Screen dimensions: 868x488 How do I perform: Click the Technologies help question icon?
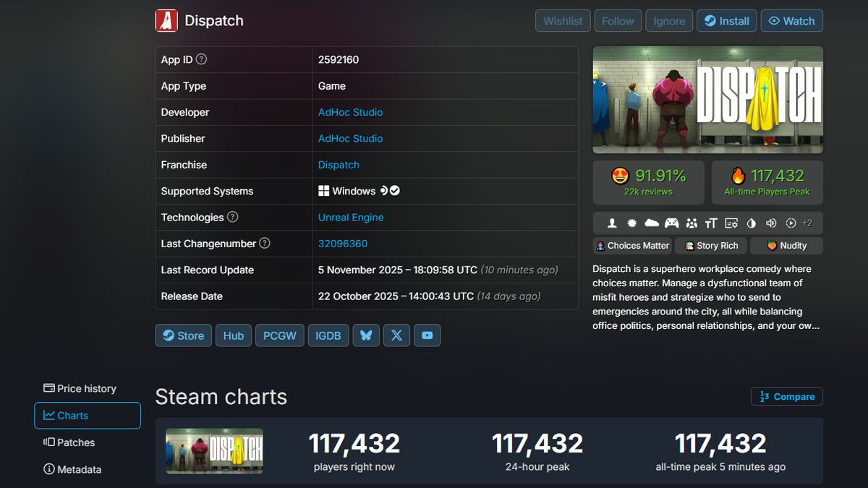232,217
